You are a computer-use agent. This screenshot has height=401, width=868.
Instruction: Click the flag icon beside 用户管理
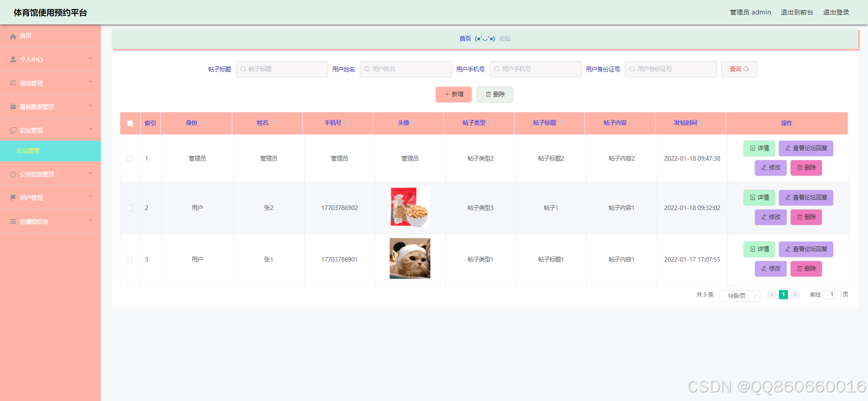pyautogui.click(x=13, y=198)
